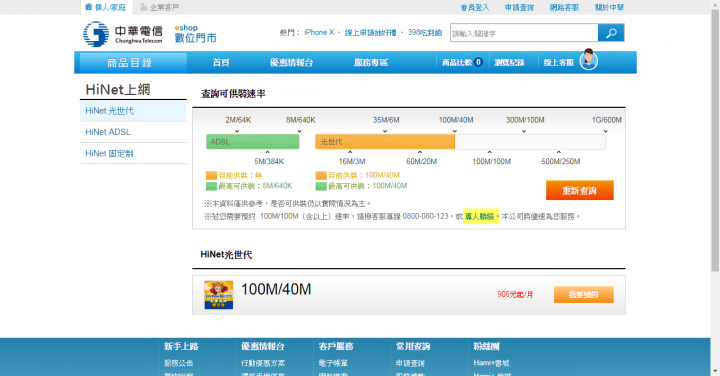This screenshot has width=720, height=376.
Task: Open 服務專區 in the navigation bar
Action: (371, 62)
